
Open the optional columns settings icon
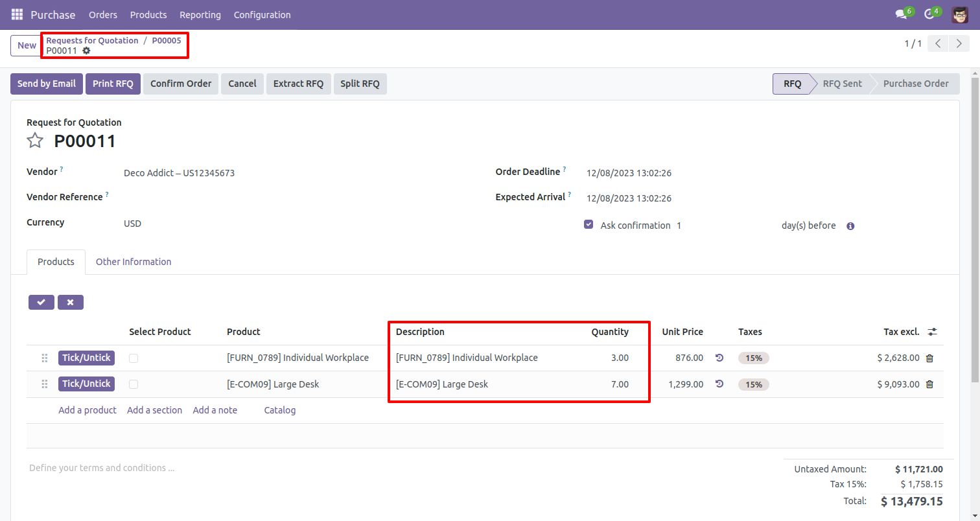[x=932, y=332]
